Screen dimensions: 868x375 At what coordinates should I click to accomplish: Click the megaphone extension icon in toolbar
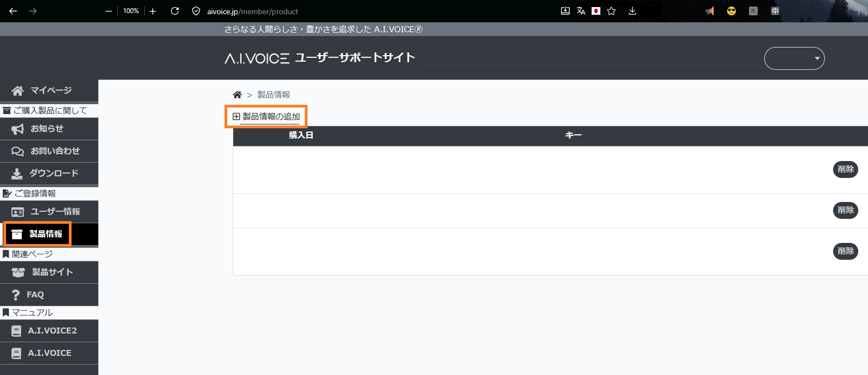[710, 11]
